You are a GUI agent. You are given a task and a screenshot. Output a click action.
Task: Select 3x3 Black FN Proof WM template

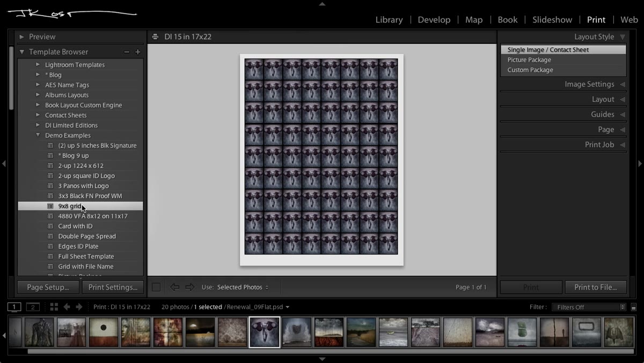click(x=80, y=196)
